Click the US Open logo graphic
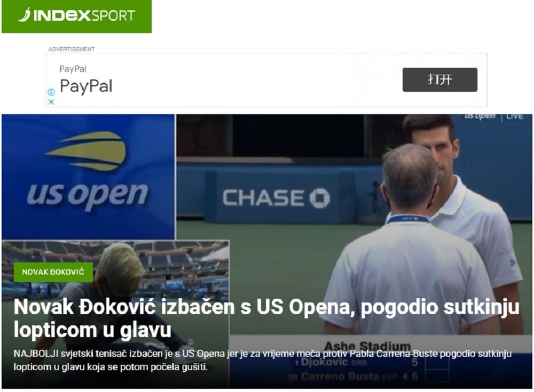This screenshot has width=534, height=392. (88, 170)
